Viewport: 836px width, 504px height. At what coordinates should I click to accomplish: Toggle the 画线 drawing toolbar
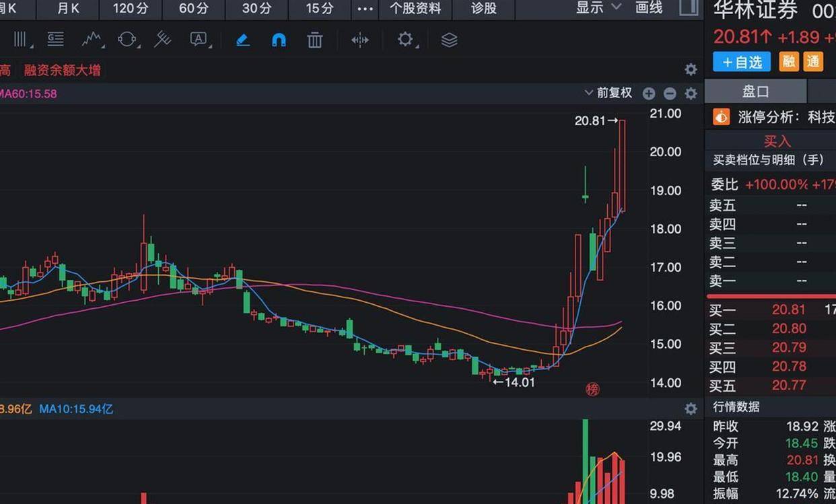coord(649,8)
